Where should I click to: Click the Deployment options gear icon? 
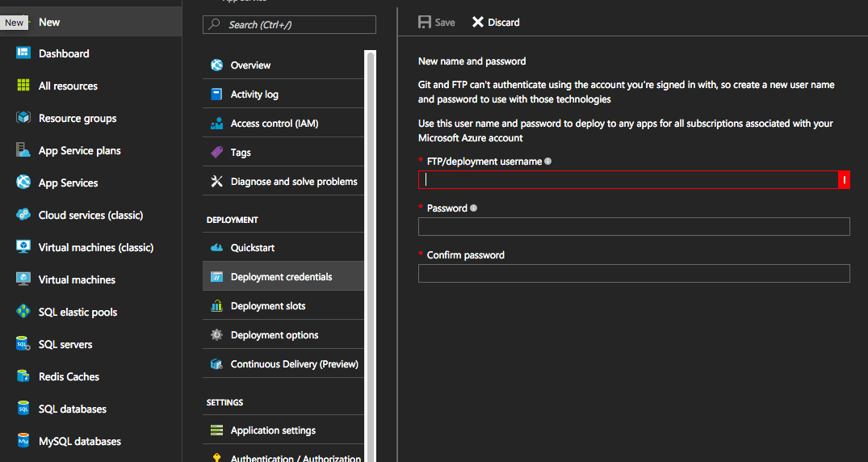point(217,334)
